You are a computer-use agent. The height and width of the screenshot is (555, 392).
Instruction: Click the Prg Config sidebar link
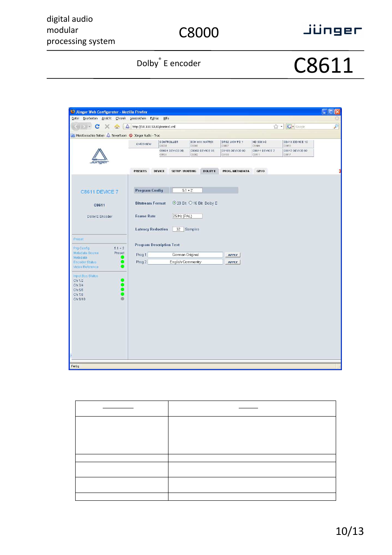coord(81,248)
